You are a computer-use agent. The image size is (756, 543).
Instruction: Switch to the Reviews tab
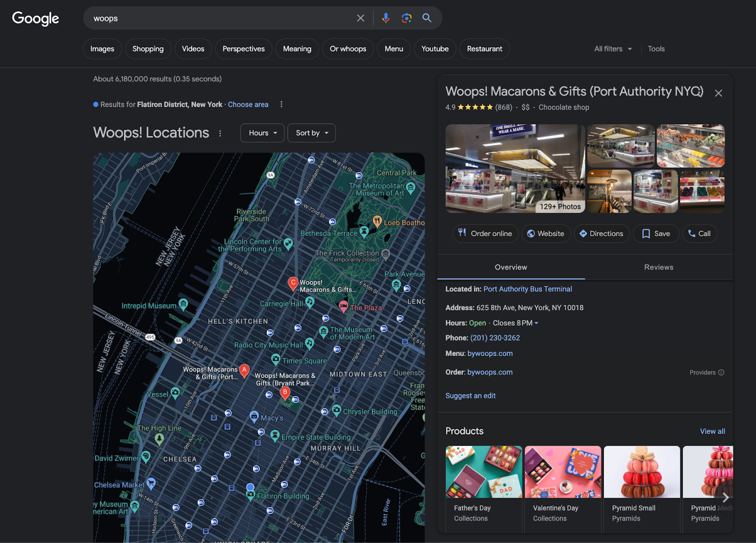click(659, 267)
